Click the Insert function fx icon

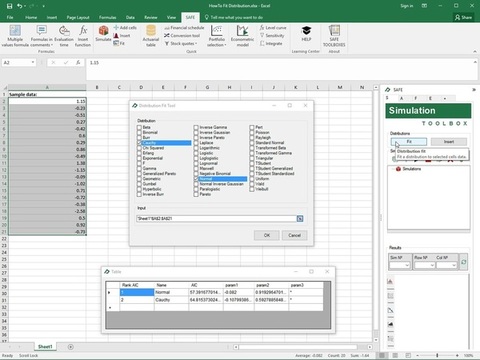[x=83, y=31]
